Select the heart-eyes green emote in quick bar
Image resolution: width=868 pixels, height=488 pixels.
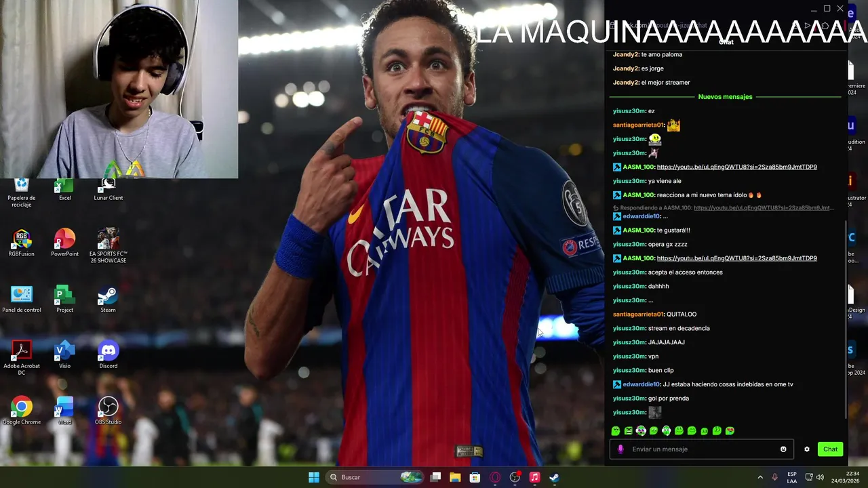730,430
